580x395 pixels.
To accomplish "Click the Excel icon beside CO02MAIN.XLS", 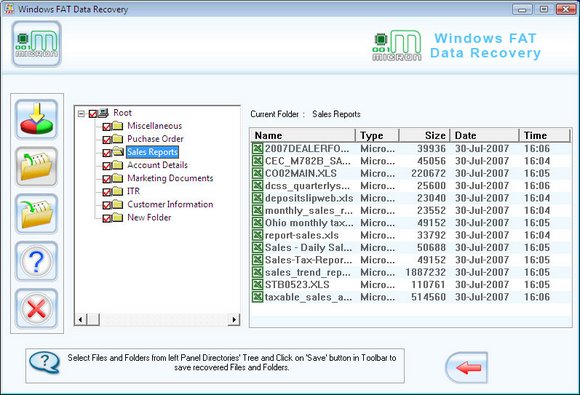I will 257,173.
